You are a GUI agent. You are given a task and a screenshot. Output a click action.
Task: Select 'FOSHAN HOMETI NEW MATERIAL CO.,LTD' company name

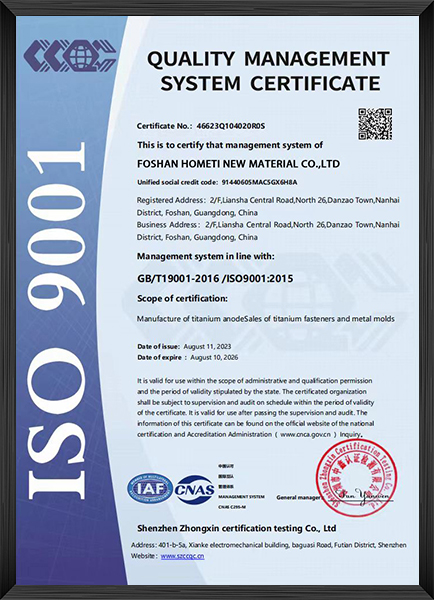pyautogui.click(x=238, y=164)
